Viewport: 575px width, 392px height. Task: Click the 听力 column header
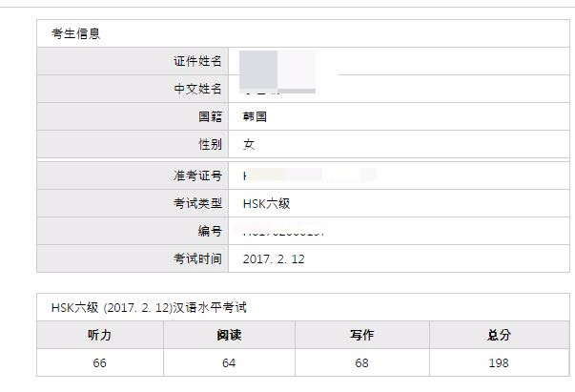[x=100, y=335]
